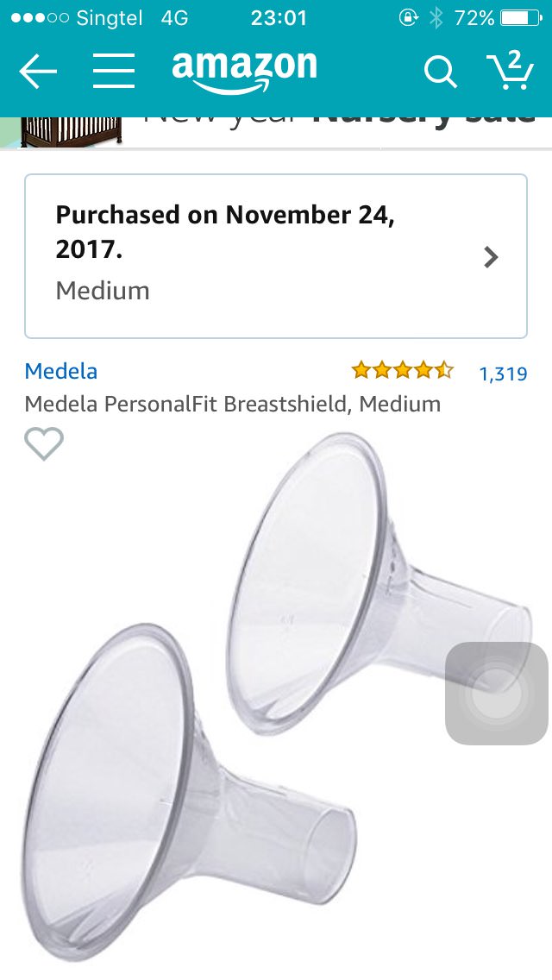The width and height of the screenshot is (552, 980).
Task: Open the Purchased on November 24 card
Action: point(276,256)
